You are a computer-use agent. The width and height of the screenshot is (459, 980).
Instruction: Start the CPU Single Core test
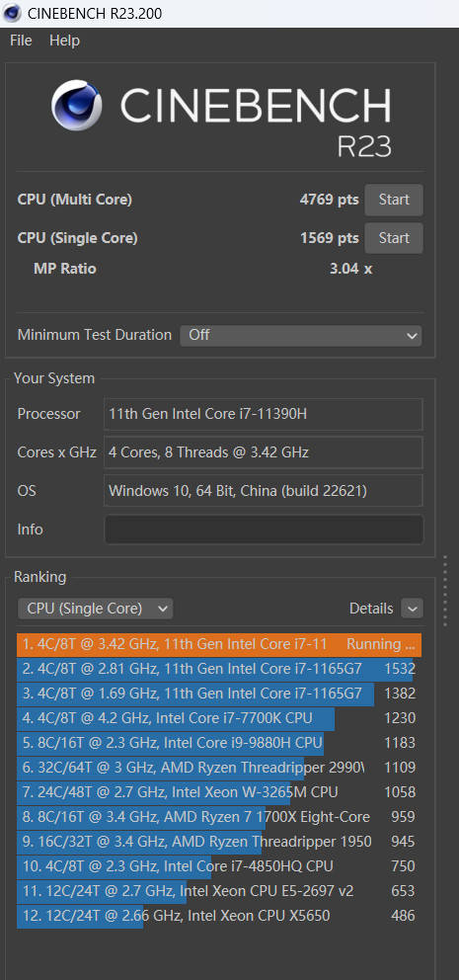(394, 238)
